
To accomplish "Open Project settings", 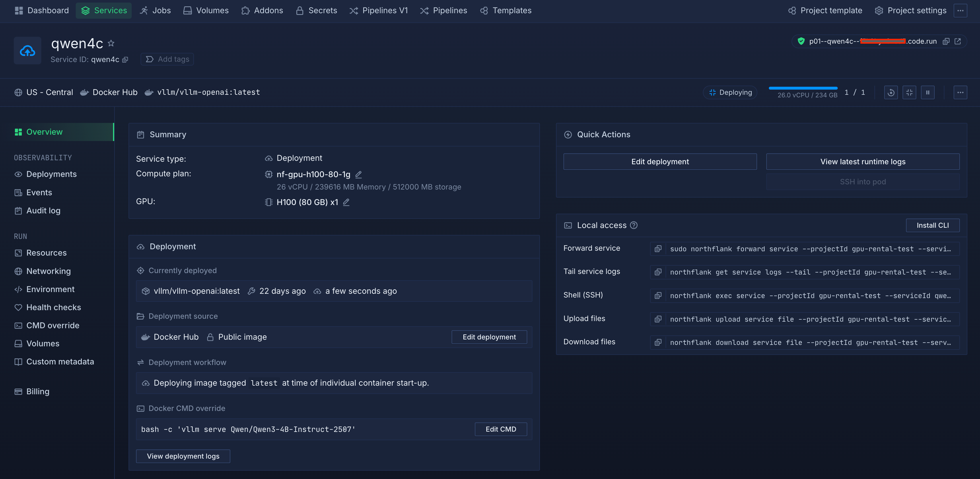I will [x=911, y=11].
